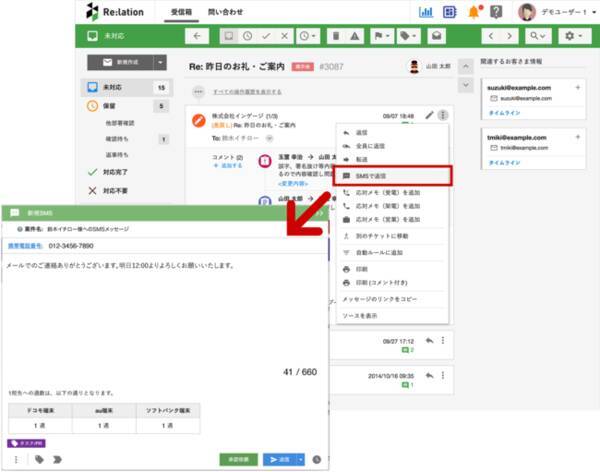Image resolution: width=600 pixels, height=472 pixels.
Task: Switch to the inquiries tab in header
Action: [225, 12]
